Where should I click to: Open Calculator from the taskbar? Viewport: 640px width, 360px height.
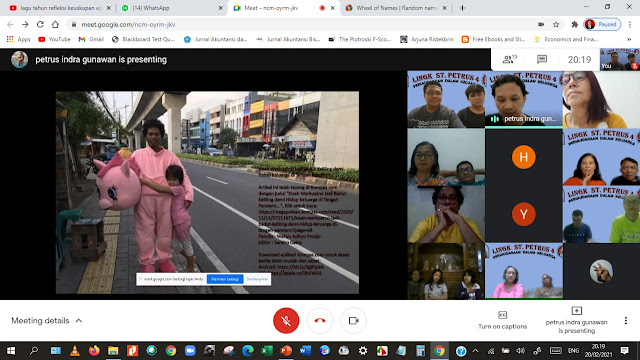click(420, 351)
